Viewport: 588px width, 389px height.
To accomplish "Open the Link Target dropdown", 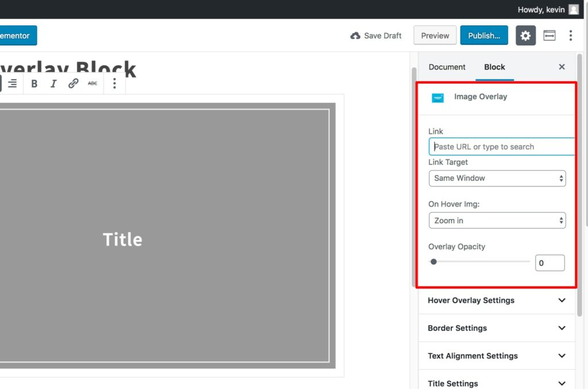I will pyautogui.click(x=497, y=178).
